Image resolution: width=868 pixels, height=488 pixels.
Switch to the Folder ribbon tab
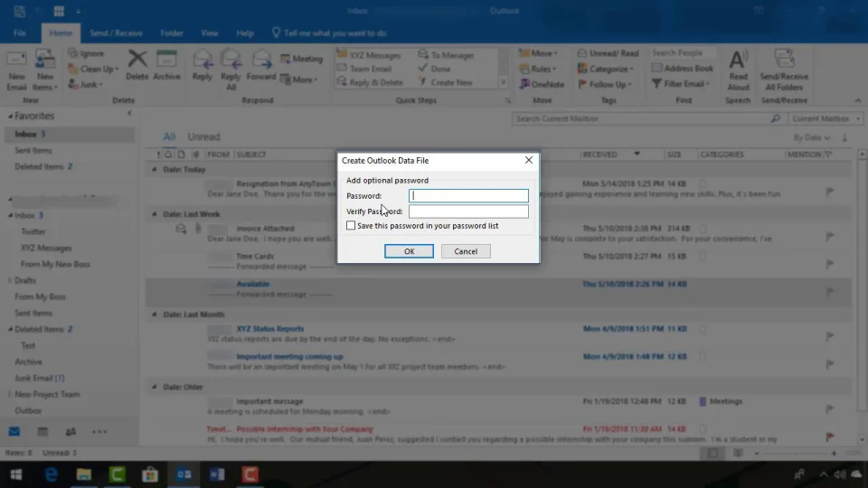(172, 33)
